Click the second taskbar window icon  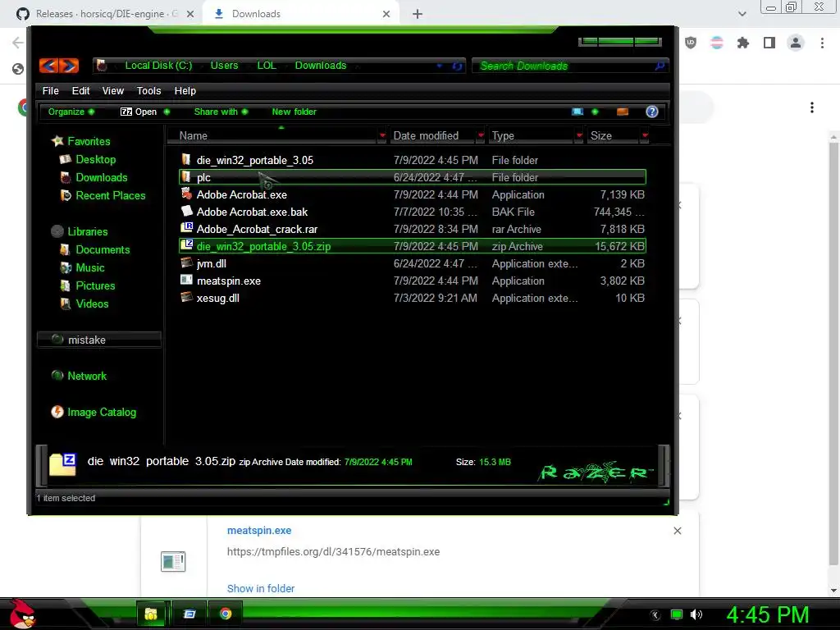(189, 614)
